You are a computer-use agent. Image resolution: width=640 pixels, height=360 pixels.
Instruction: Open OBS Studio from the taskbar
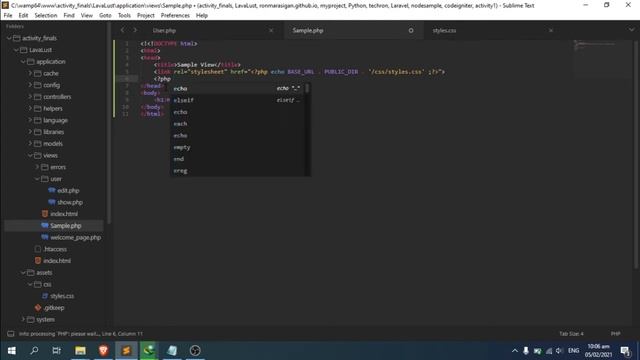point(195,351)
